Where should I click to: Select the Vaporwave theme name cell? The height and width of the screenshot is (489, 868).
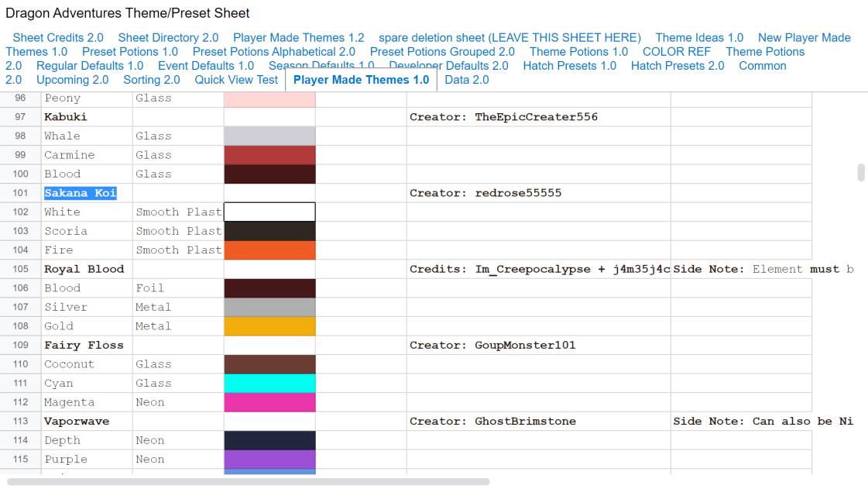point(87,422)
